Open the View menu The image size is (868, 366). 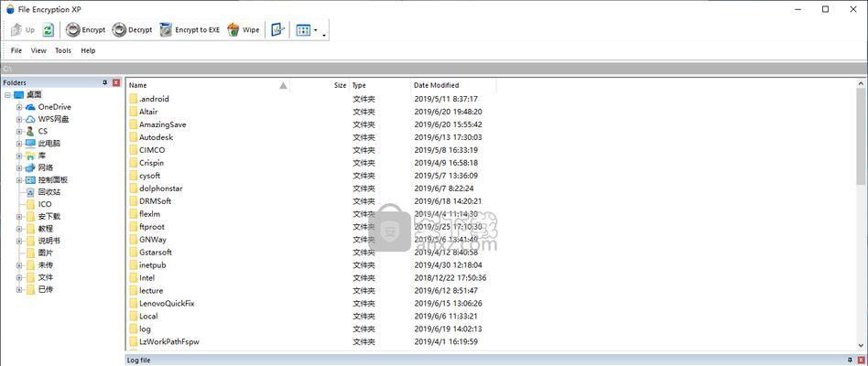38,50
